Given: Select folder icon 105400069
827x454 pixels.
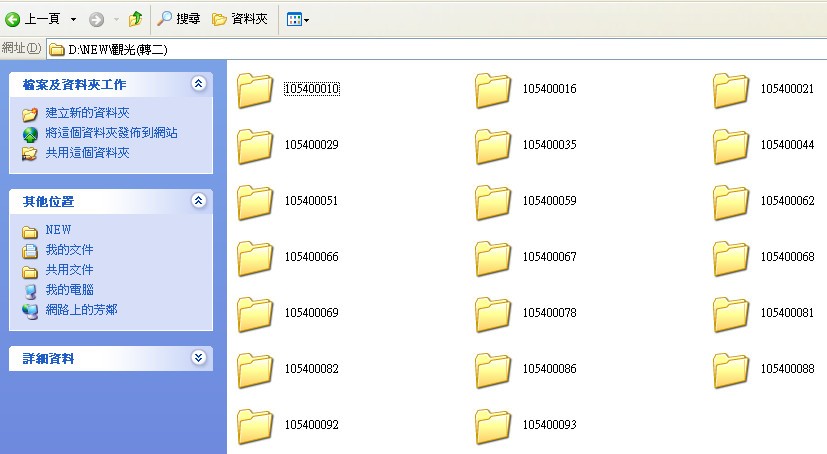Looking at the screenshot, I should 255,315.
